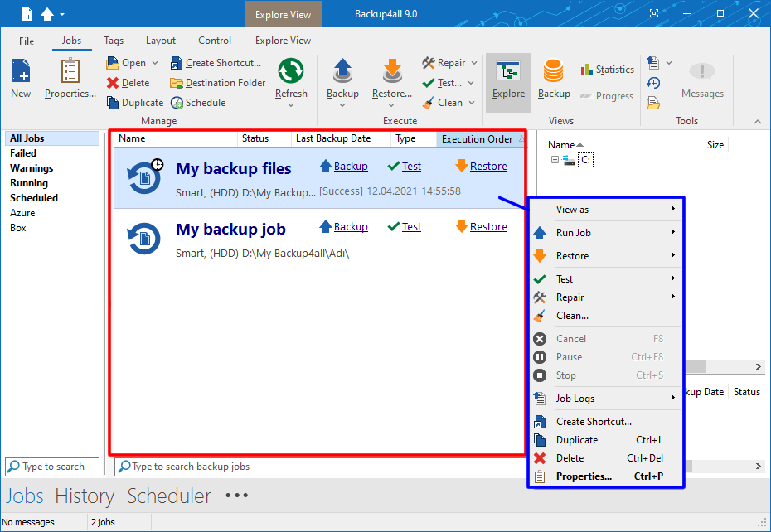Click the green Refresh icon
771x532 pixels.
tap(291, 70)
